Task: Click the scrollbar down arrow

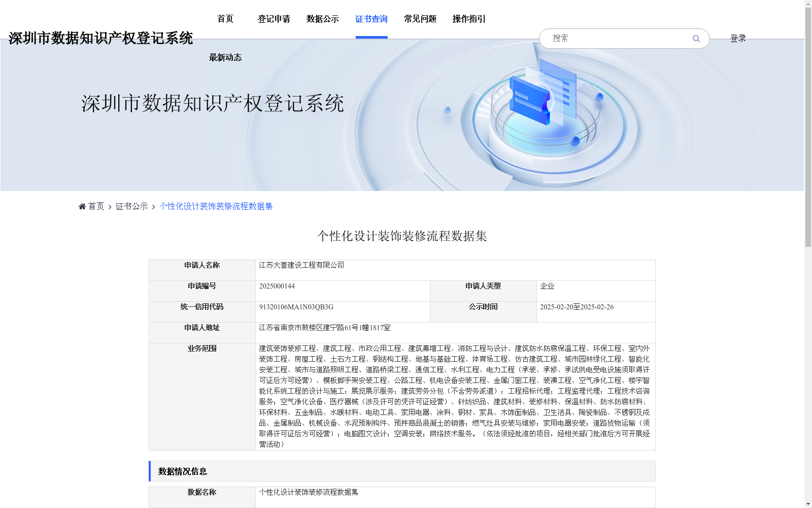Action: click(x=808, y=504)
